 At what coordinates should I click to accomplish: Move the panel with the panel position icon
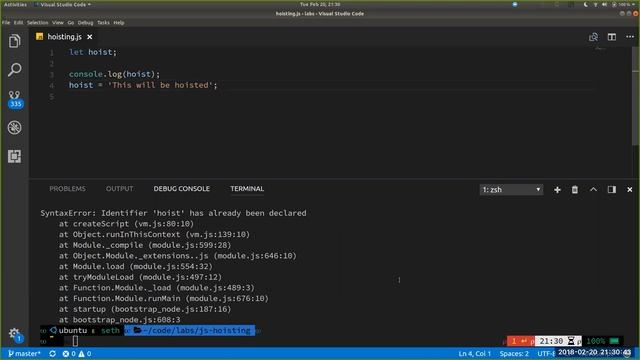(611, 190)
